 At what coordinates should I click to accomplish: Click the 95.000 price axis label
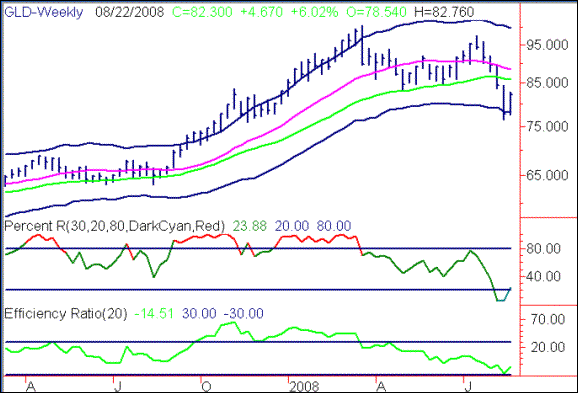[x=547, y=45]
